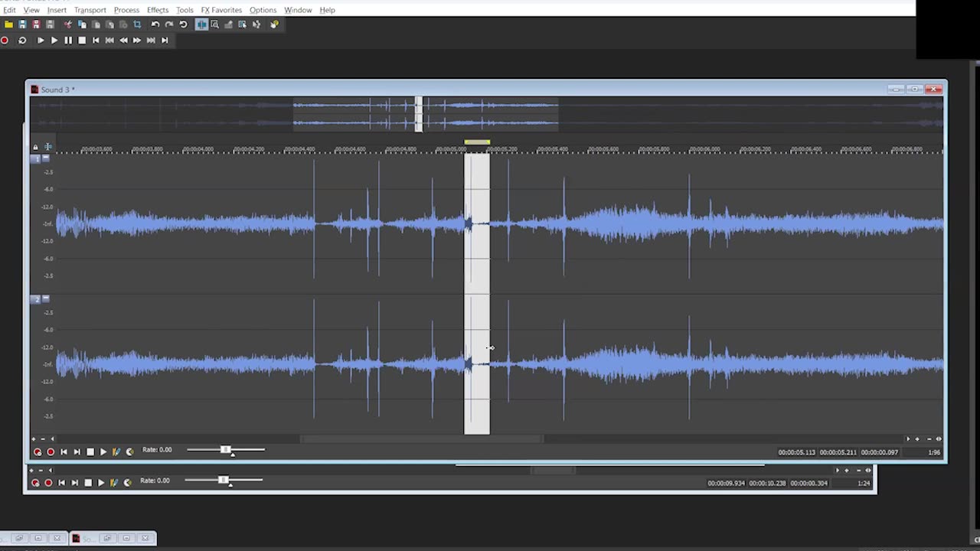Select the channel 2 label button

point(35,299)
